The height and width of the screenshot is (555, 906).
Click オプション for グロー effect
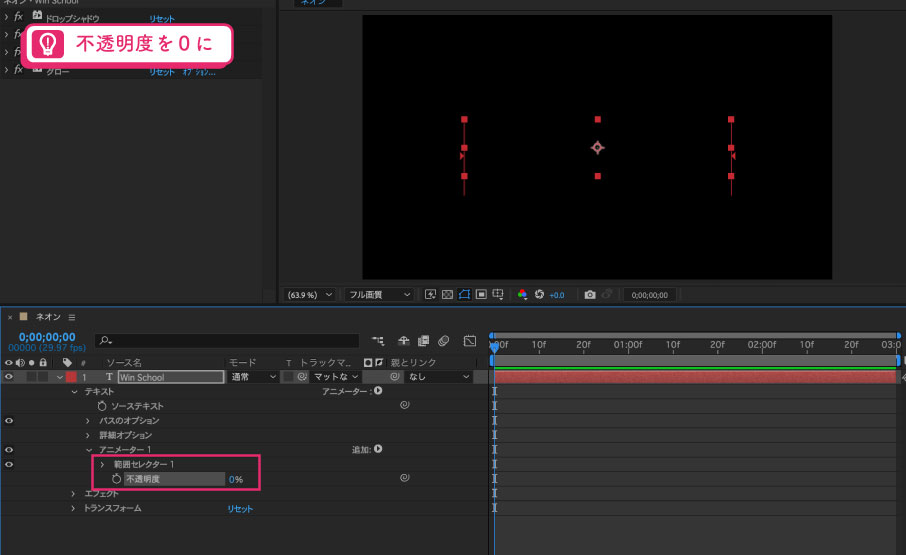pos(199,72)
